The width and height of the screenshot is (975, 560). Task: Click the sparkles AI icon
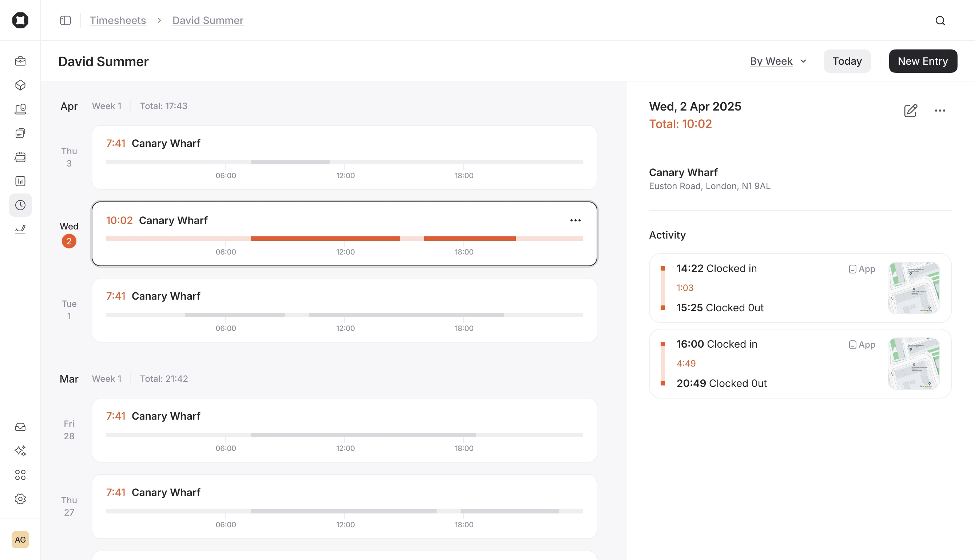[x=20, y=451]
